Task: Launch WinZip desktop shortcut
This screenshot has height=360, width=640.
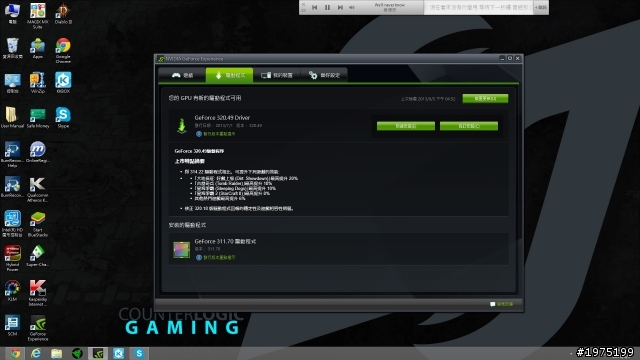Action: [38, 83]
